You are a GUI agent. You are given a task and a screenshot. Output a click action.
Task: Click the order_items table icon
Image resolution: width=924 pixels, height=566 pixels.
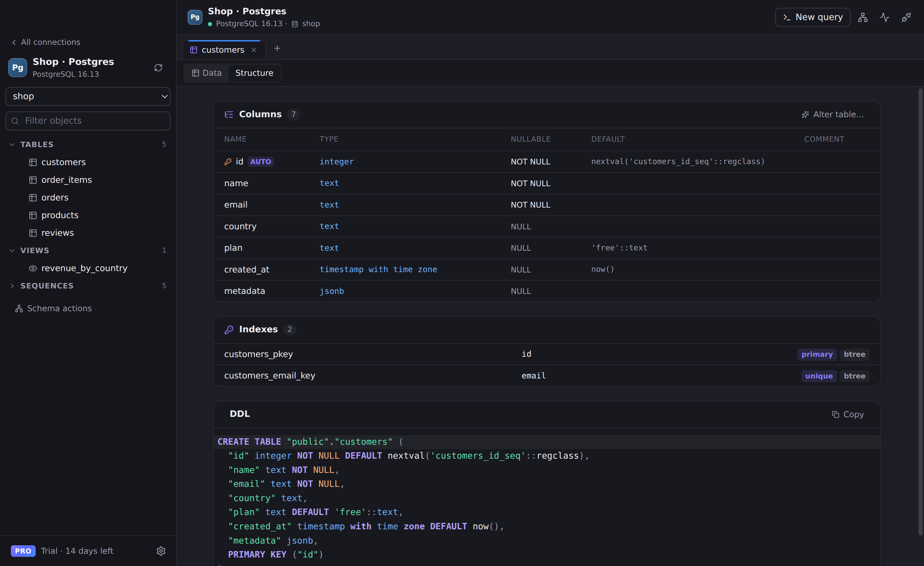pyautogui.click(x=33, y=180)
